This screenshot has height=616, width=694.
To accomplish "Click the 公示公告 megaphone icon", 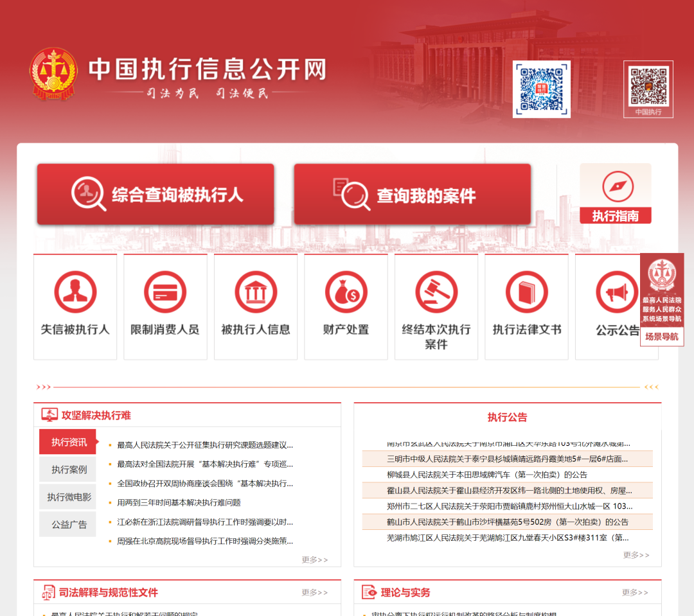I will (x=617, y=292).
